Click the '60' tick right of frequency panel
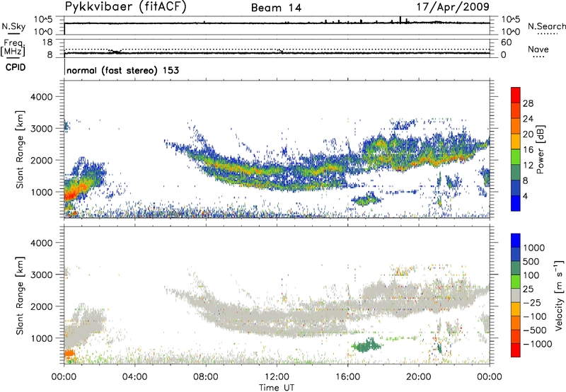 point(506,42)
